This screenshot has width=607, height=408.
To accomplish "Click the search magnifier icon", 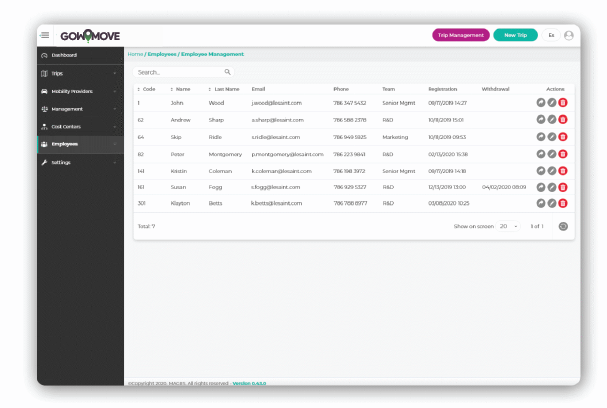I will tap(228, 72).
